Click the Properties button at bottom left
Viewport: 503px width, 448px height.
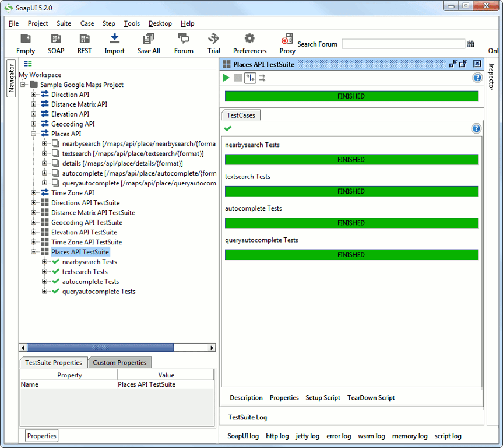(x=42, y=436)
